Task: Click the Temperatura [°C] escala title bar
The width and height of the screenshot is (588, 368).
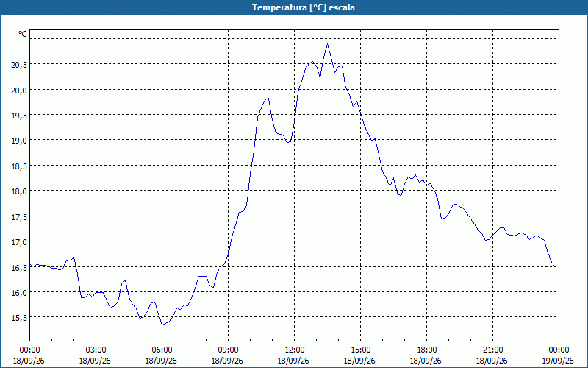Action: pos(294,7)
